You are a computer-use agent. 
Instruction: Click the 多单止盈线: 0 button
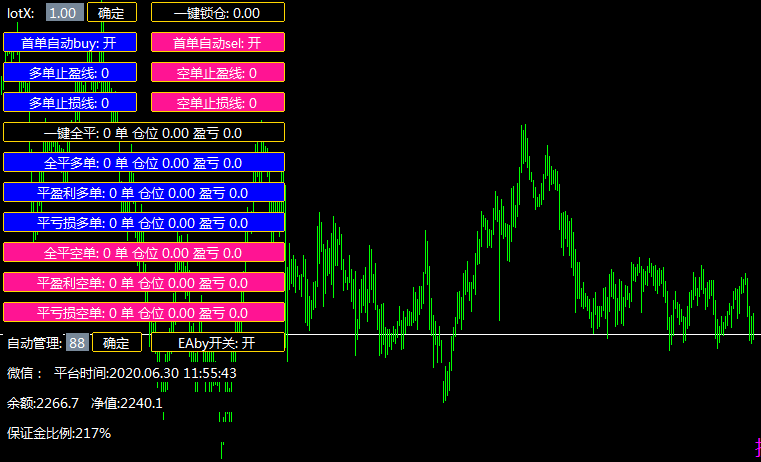(x=70, y=72)
